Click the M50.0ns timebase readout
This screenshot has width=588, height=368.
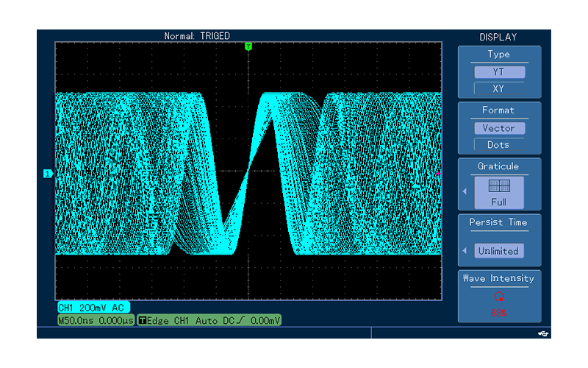tap(96, 320)
